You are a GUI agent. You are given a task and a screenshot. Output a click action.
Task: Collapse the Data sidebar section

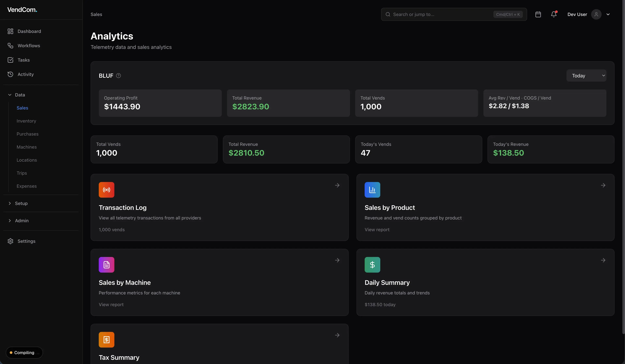pyautogui.click(x=20, y=95)
